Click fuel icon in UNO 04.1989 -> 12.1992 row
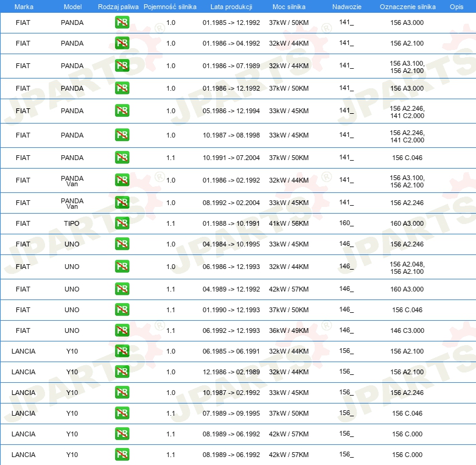The image size is (476, 465). point(122,288)
